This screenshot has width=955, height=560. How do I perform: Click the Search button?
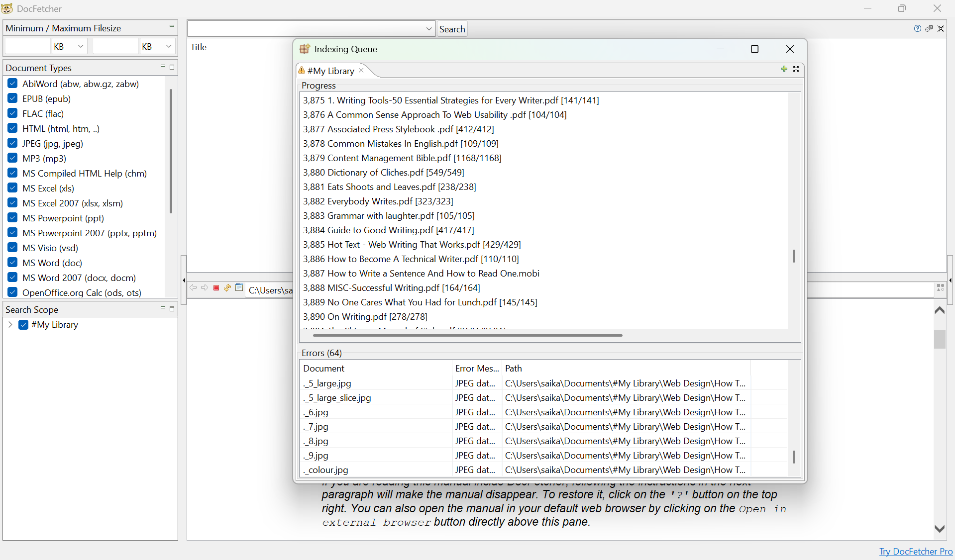(x=452, y=29)
